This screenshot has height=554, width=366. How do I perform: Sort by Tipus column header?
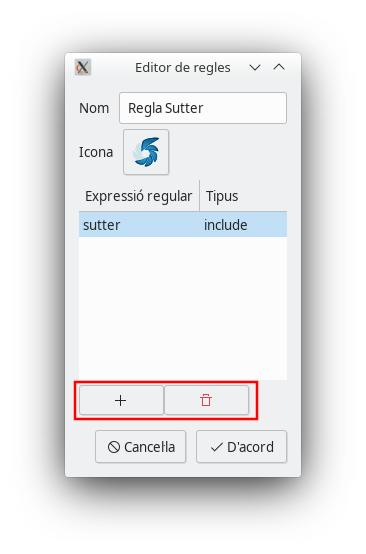point(243,196)
